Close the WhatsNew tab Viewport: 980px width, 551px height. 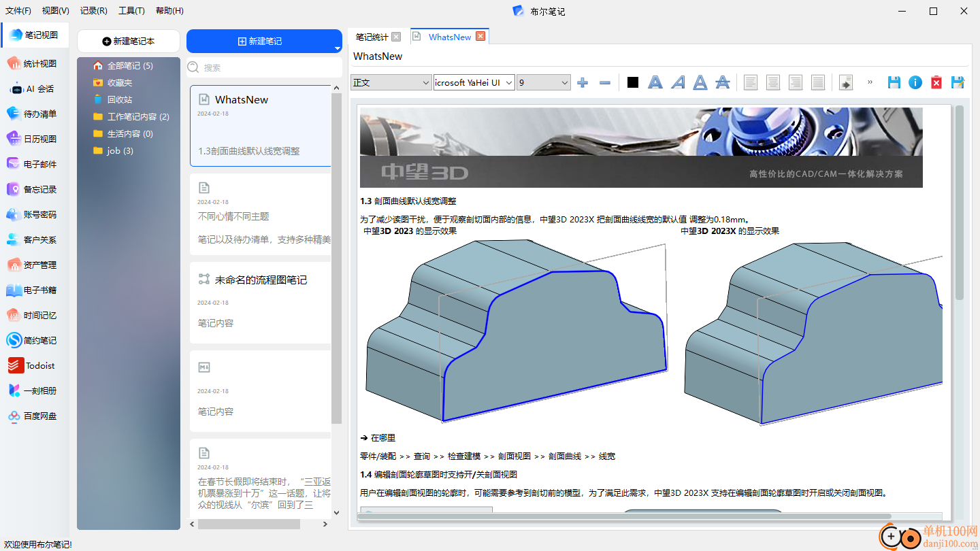(480, 37)
